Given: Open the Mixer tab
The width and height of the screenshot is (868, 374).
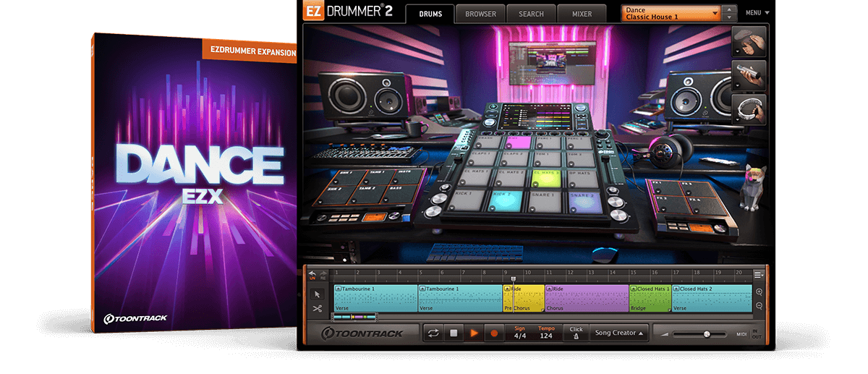Looking at the screenshot, I should [x=582, y=14].
